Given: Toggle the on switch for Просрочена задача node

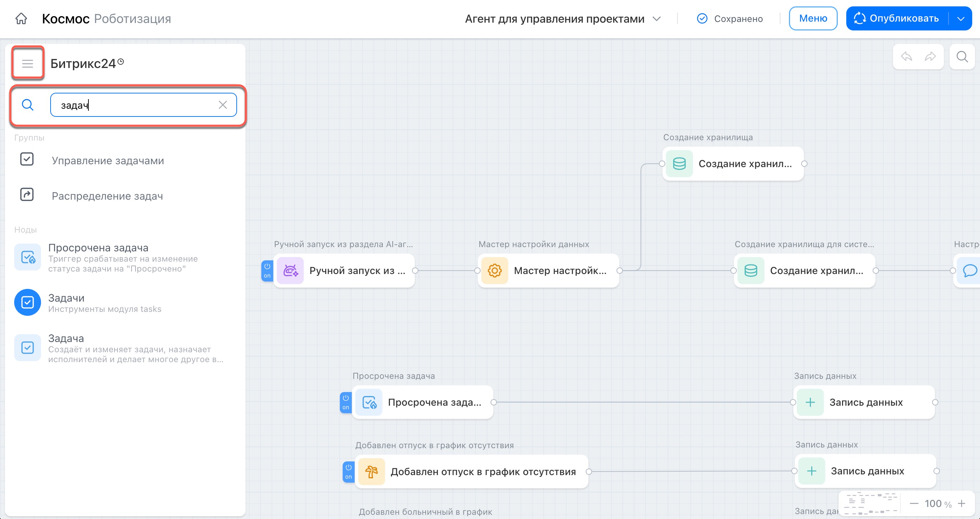Looking at the screenshot, I should point(345,403).
